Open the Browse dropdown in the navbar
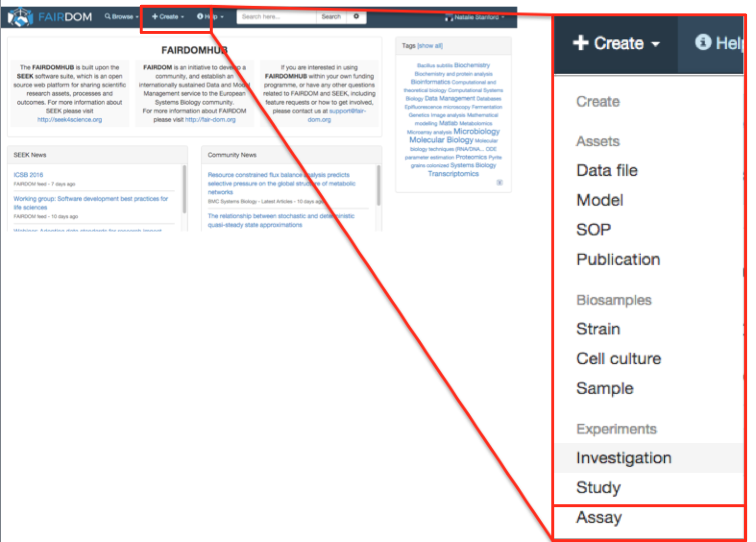The height and width of the screenshot is (542, 756). 122,17
